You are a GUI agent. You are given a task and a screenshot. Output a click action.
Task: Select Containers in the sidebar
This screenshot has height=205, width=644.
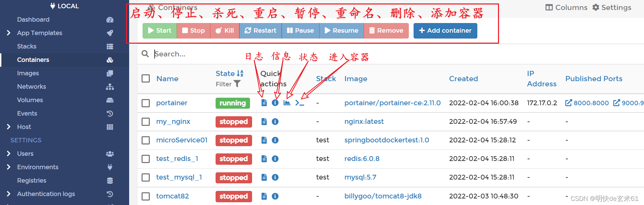[33, 60]
